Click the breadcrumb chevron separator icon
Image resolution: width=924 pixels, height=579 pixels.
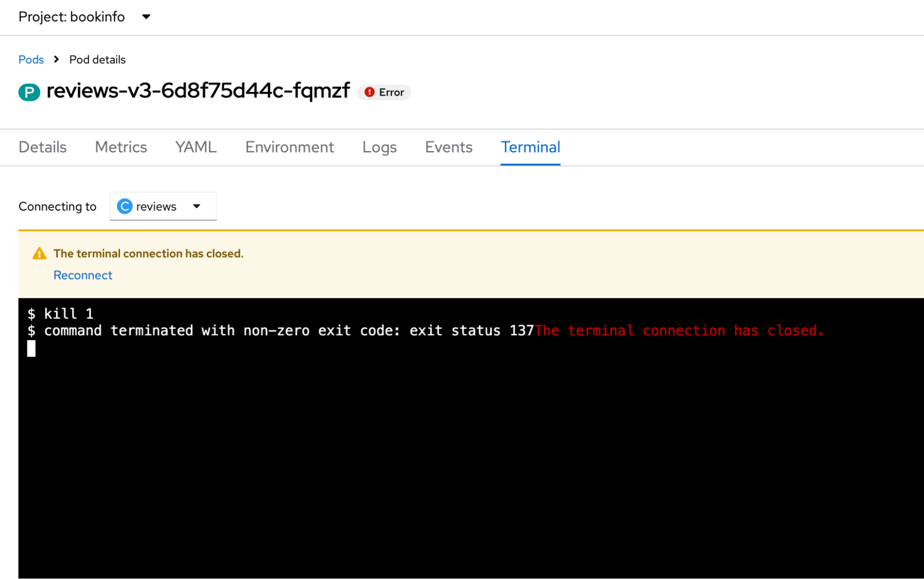(56, 60)
